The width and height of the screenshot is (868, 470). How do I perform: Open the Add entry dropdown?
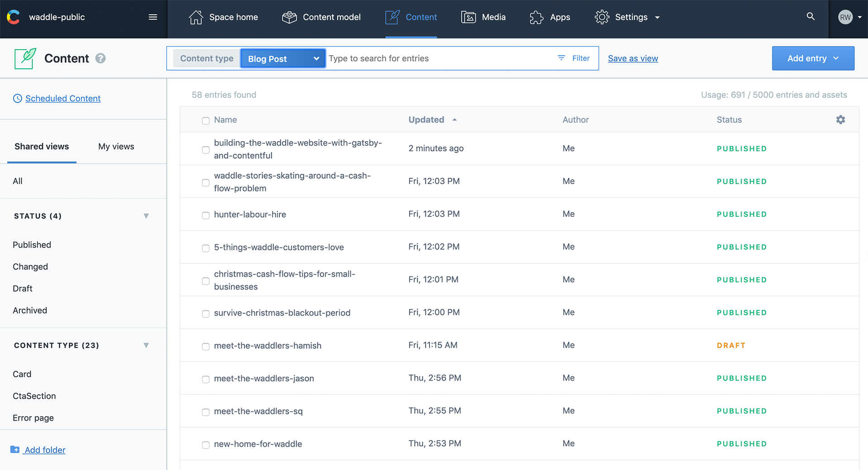coord(813,58)
